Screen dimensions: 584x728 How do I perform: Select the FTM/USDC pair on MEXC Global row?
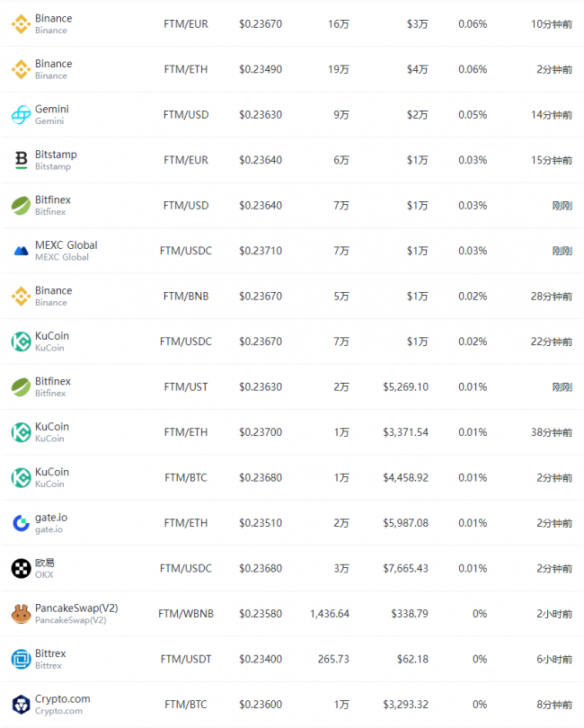coord(186,251)
